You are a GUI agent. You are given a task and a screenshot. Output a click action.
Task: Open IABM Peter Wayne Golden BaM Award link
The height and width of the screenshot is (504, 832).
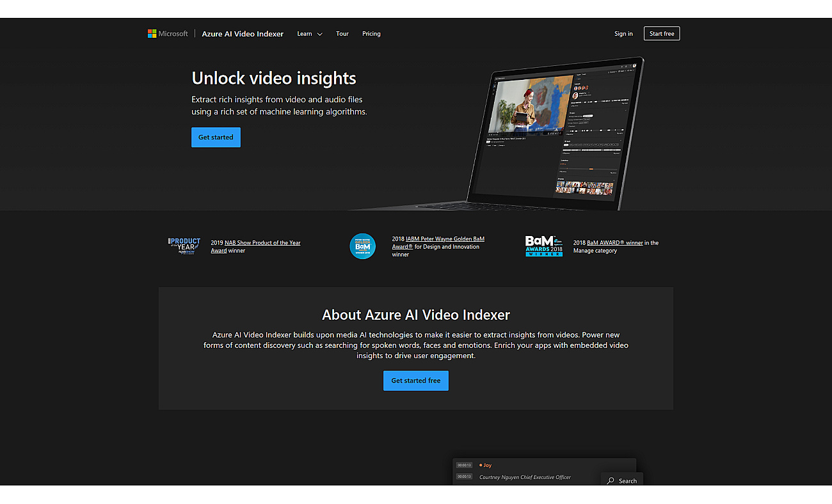[x=438, y=242]
